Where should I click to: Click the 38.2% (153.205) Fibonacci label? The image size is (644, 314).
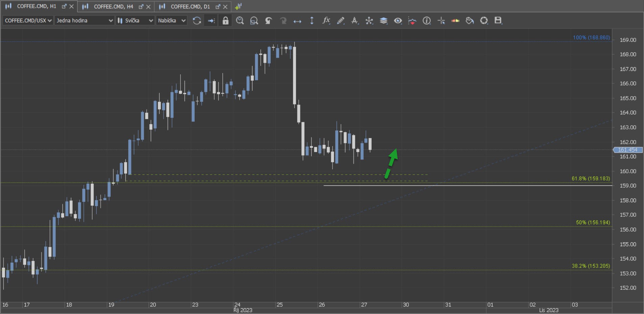click(591, 266)
